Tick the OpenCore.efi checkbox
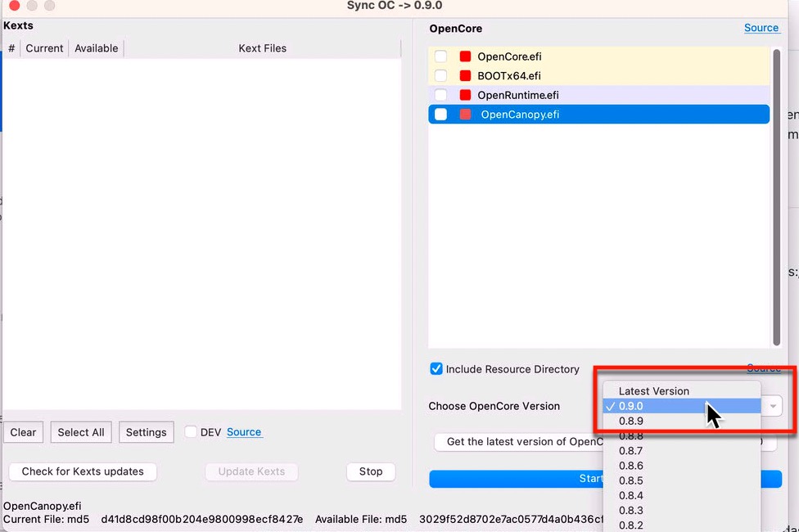 [x=440, y=56]
